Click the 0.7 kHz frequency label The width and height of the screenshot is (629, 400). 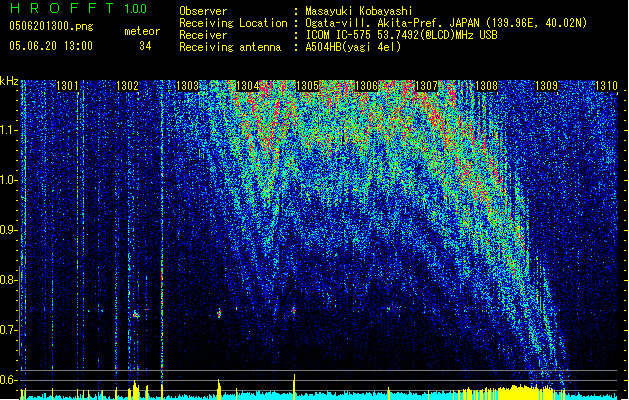pos(9,330)
